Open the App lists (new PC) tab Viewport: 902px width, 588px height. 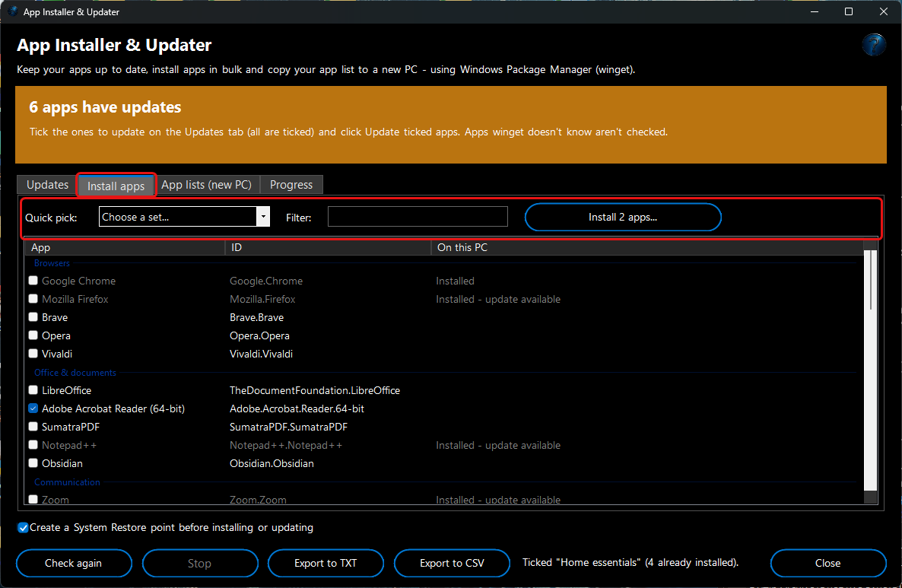(206, 185)
